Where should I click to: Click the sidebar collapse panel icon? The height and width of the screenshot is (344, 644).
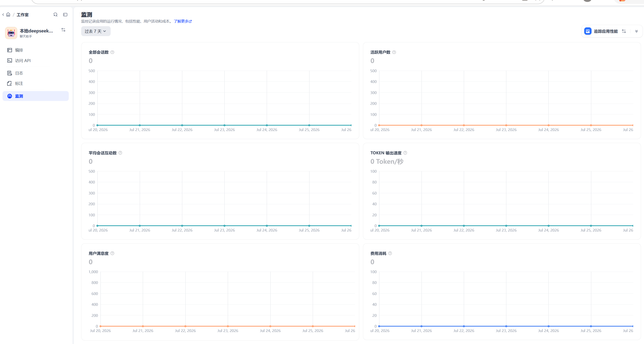coord(65,14)
